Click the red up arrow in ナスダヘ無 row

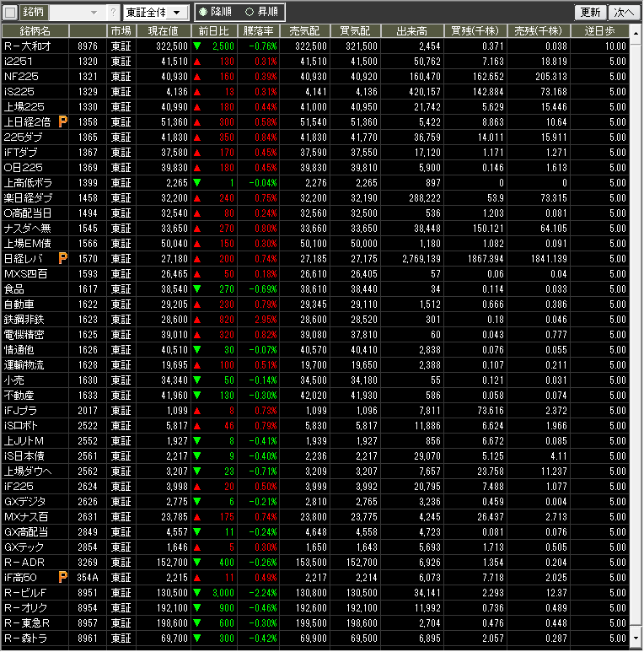point(197,229)
